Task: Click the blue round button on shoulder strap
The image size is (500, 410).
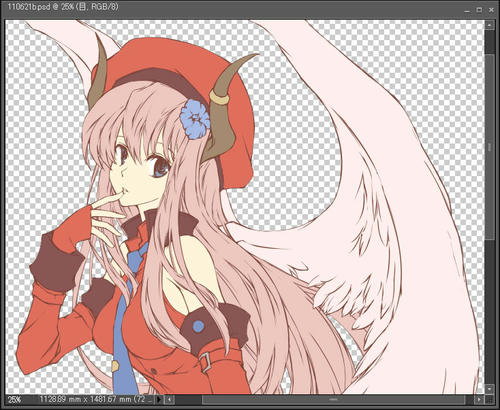Action: (199, 327)
